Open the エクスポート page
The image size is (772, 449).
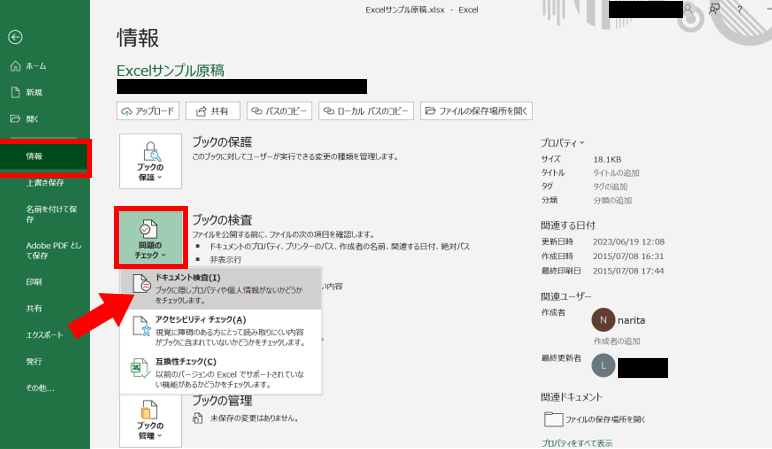(44, 335)
